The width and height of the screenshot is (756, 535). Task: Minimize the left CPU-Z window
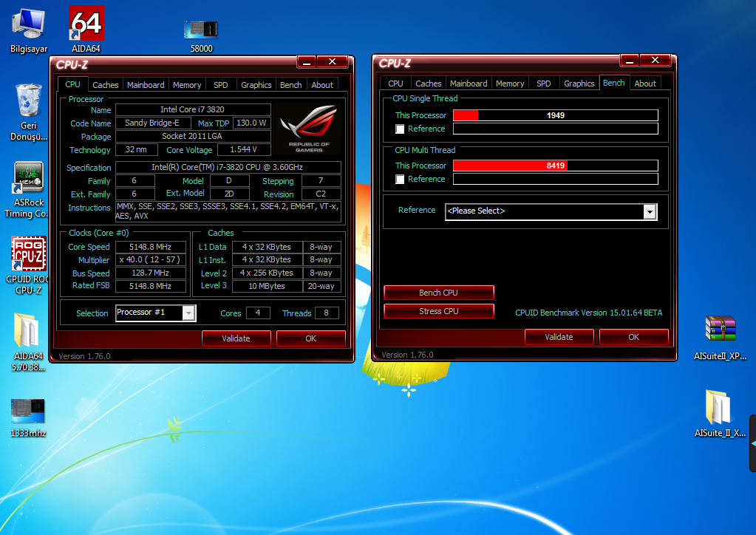tap(306, 61)
